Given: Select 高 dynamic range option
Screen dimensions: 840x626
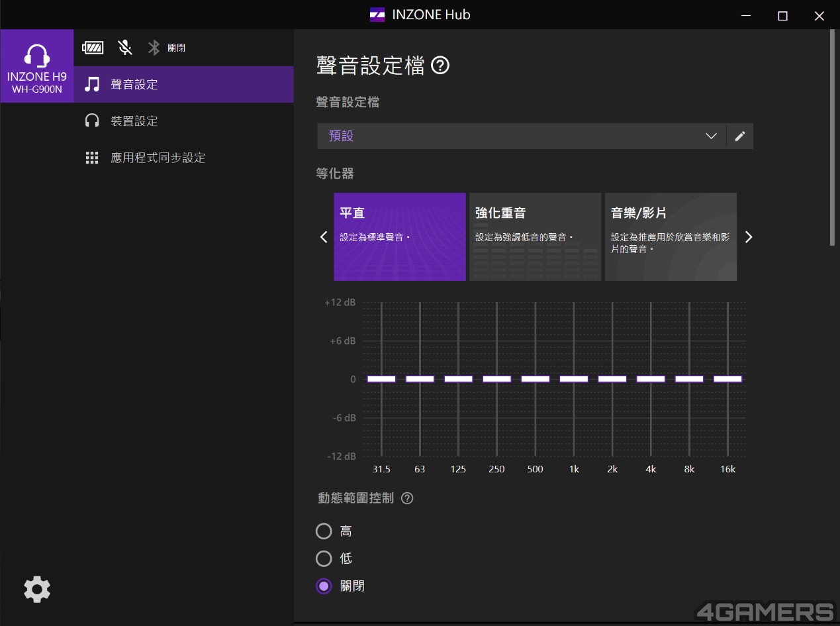Looking at the screenshot, I should click(x=324, y=531).
